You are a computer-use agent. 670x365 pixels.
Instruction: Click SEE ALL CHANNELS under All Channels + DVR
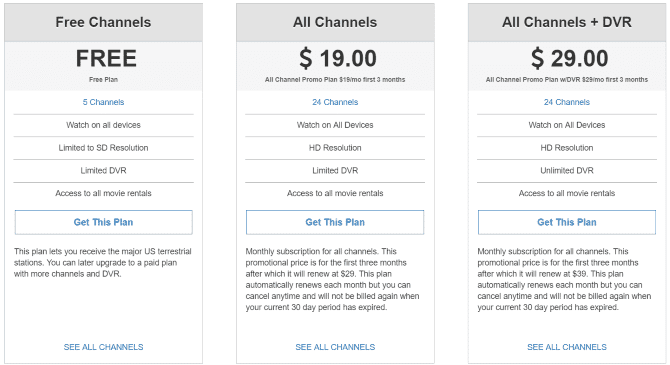point(567,347)
